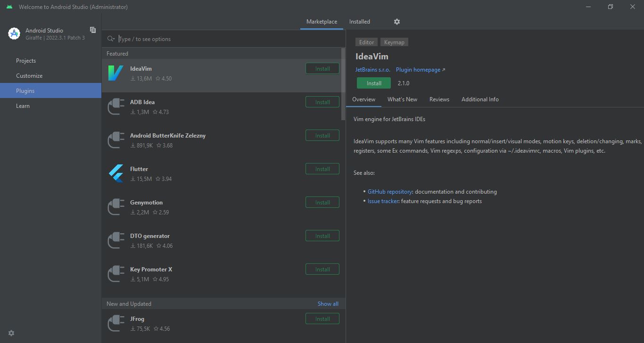Click the Key Promoter X plug icon
The image size is (644, 343).
tap(116, 274)
